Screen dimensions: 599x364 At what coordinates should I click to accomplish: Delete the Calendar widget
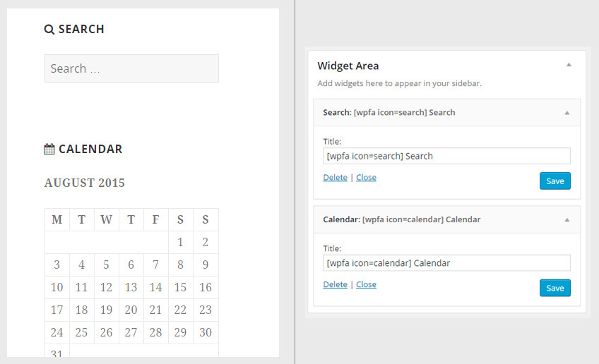(x=335, y=285)
